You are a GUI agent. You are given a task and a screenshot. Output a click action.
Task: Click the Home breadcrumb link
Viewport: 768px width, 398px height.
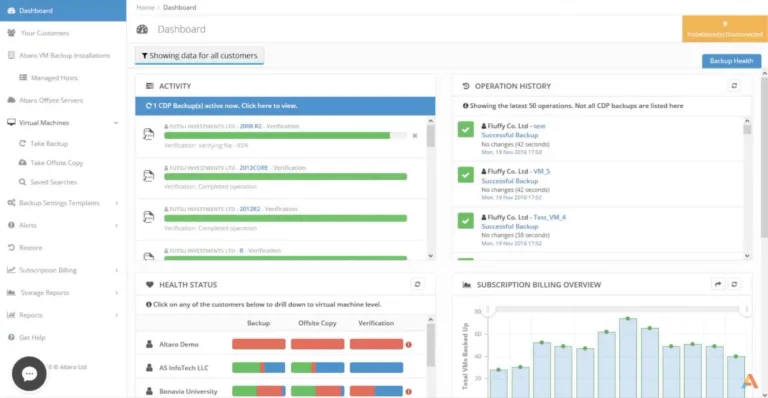pos(145,7)
